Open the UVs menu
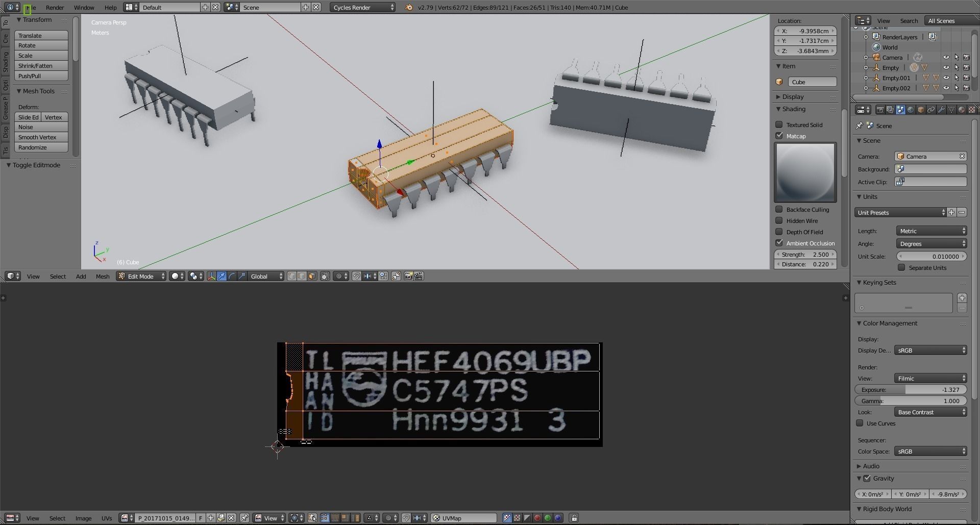 tap(107, 518)
